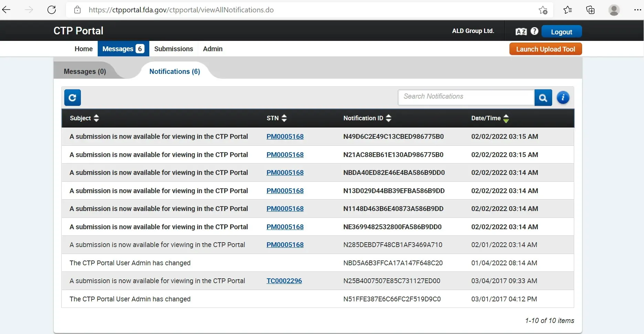
Task: Refresh the notifications list
Action: [73, 98]
